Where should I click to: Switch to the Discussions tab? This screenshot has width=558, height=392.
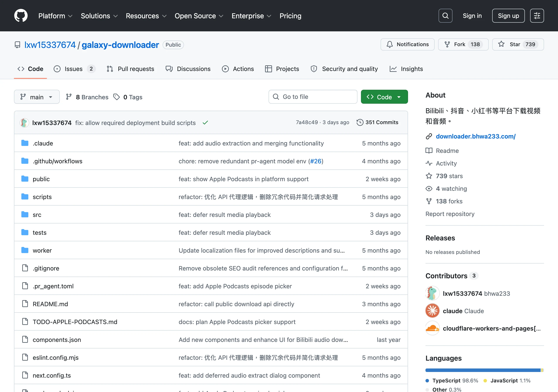(188, 69)
